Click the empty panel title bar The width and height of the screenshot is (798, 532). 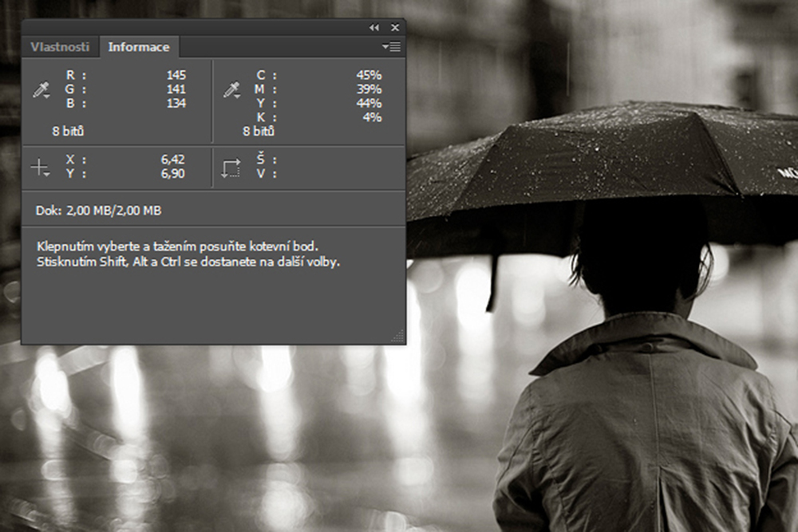point(192,27)
